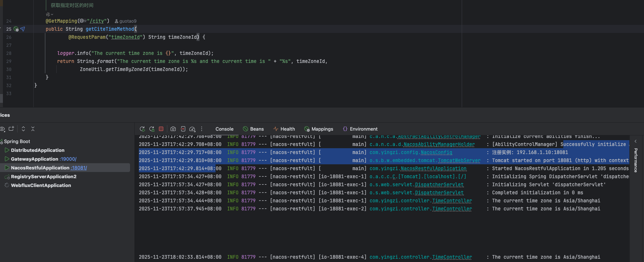Click the blue paper plane gutter icon
644x262 pixels.
tap(23, 29)
